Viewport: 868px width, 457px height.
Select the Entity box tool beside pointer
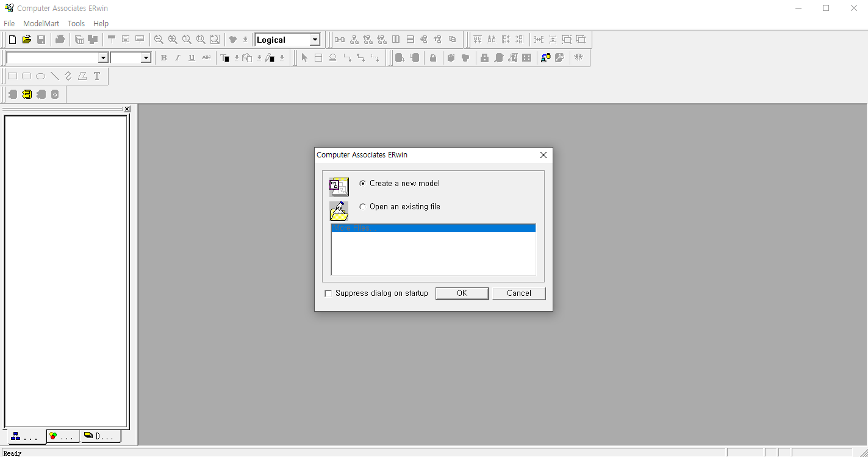pyautogui.click(x=318, y=58)
